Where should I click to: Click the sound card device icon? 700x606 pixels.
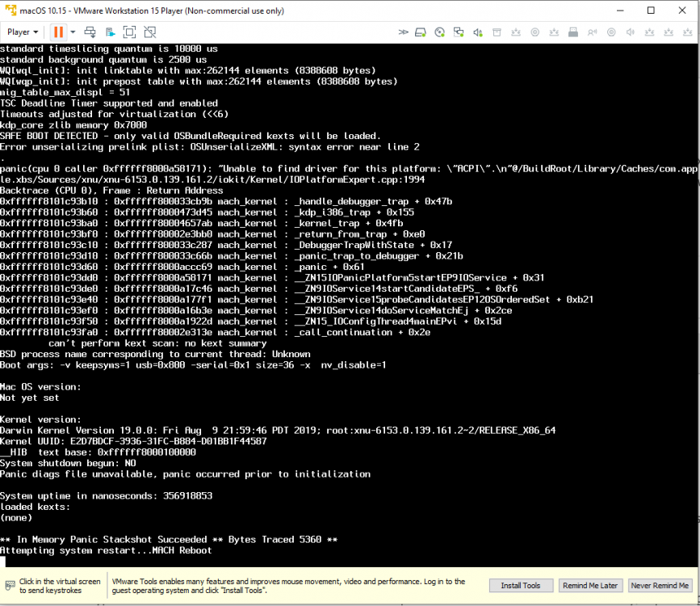478,32
